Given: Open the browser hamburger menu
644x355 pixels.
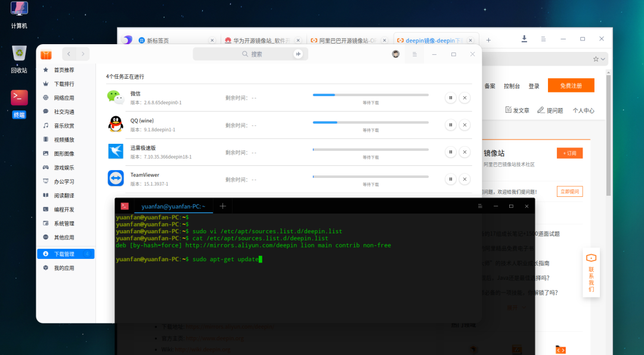Looking at the screenshot, I should click(543, 39).
